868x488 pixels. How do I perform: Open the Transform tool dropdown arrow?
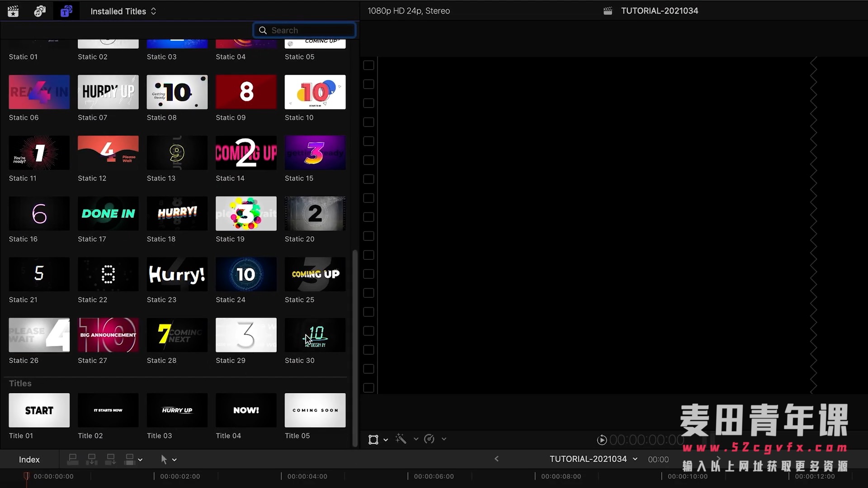point(386,440)
